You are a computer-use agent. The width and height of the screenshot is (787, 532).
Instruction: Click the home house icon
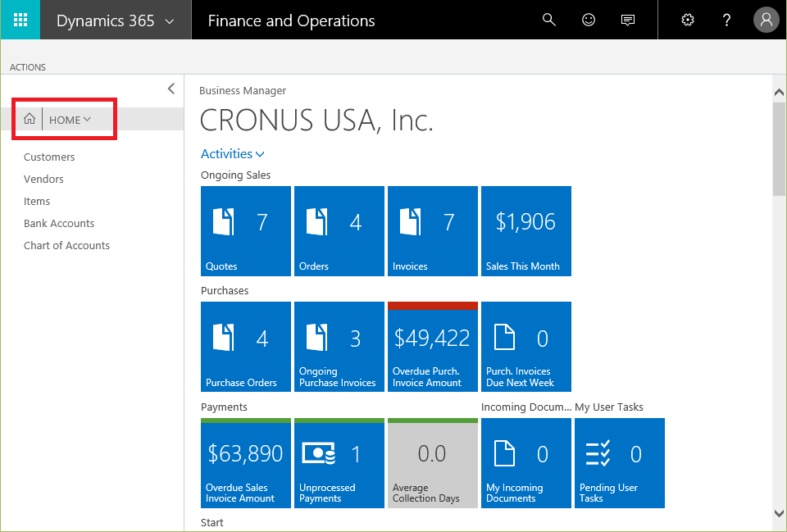(30, 119)
